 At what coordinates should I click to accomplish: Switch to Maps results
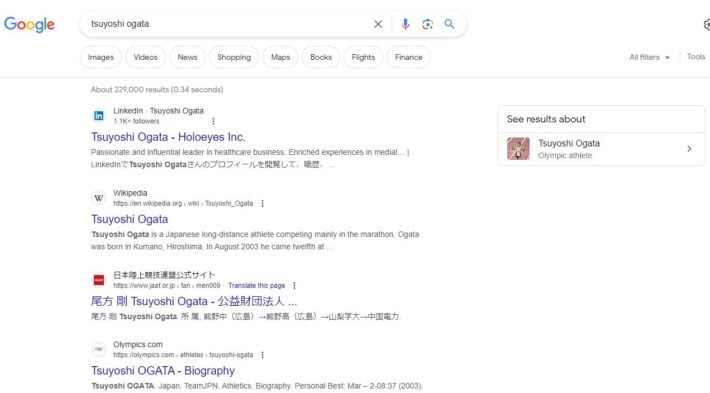pyautogui.click(x=280, y=57)
